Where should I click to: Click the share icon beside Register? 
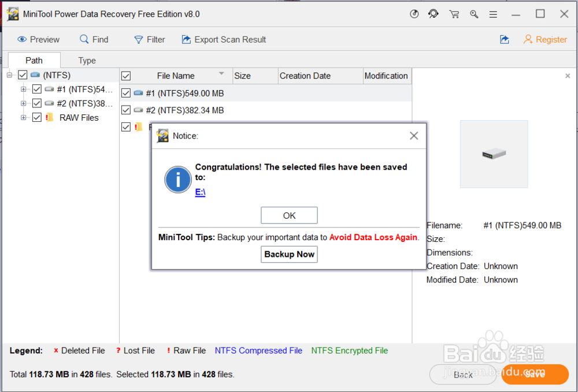coord(504,39)
